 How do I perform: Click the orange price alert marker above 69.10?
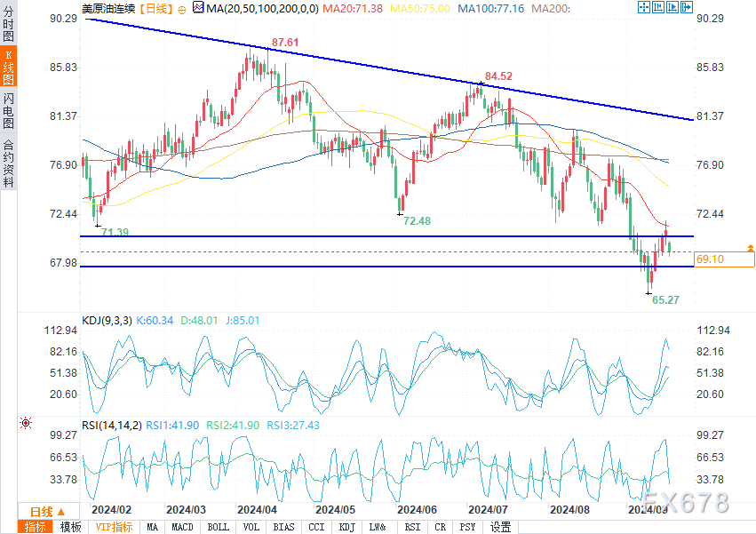tap(751, 246)
